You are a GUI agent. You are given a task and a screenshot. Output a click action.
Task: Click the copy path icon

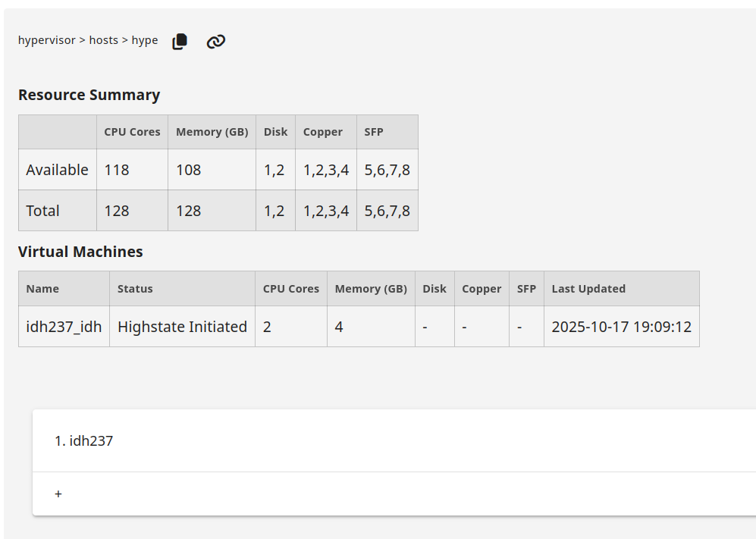click(x=180, y=42)
